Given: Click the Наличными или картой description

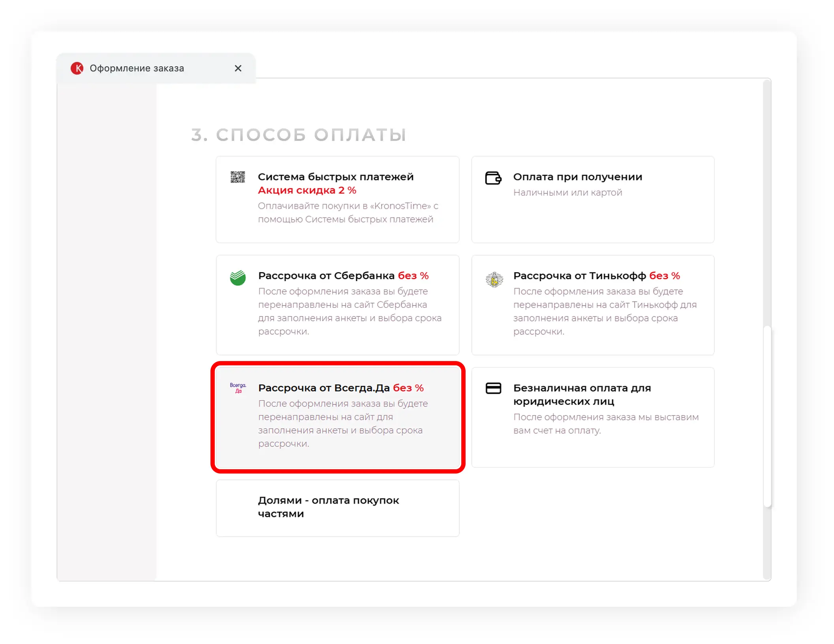Looking at the screenshot, I should click(567, 193).
